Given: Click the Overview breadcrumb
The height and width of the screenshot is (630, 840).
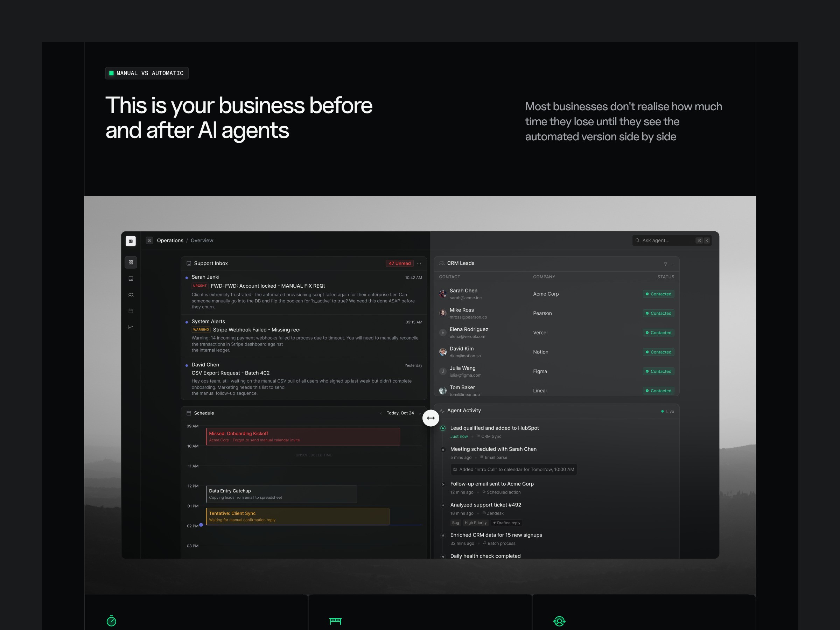Looking at the screenshot, I should pyautogui.click(x=202, y=240).
